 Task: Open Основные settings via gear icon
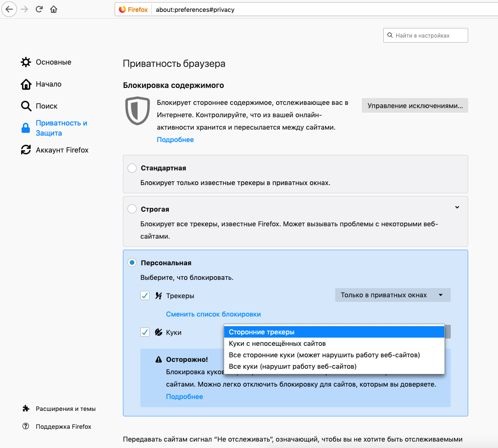click(26, 62)
